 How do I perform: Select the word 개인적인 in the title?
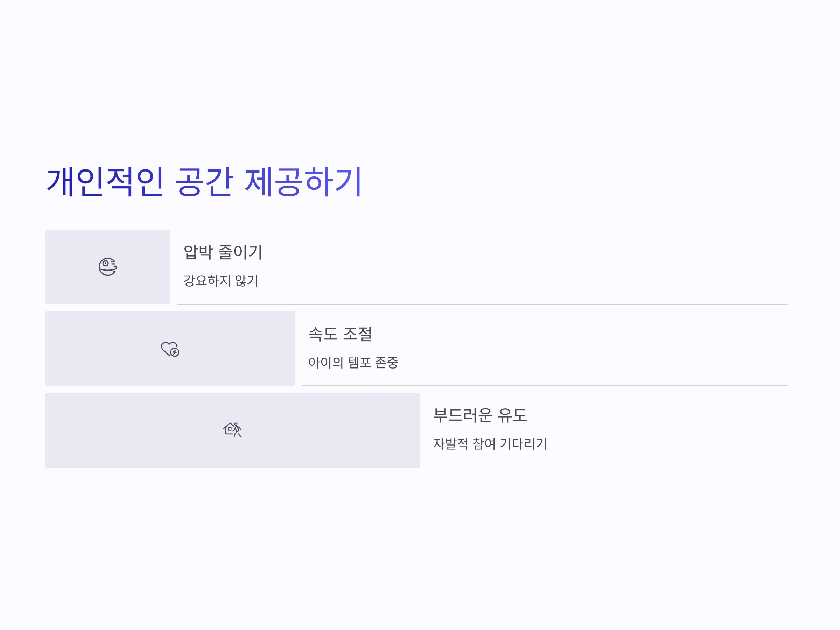(105, 182)
